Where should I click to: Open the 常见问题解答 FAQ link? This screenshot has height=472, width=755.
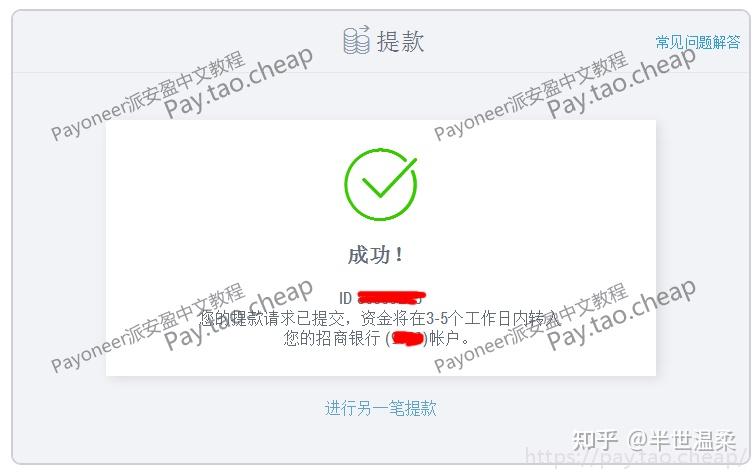[x=698, y=42]
